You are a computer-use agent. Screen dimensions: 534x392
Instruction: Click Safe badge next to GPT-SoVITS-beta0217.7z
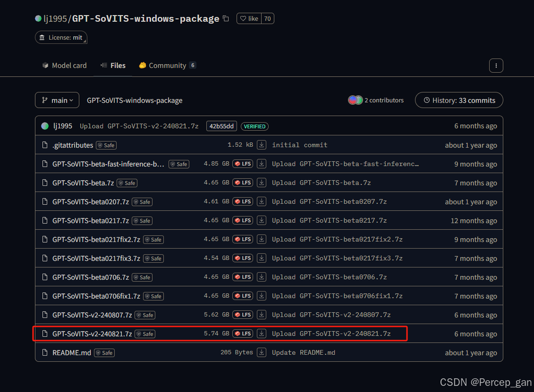click(x=142, y=221)
